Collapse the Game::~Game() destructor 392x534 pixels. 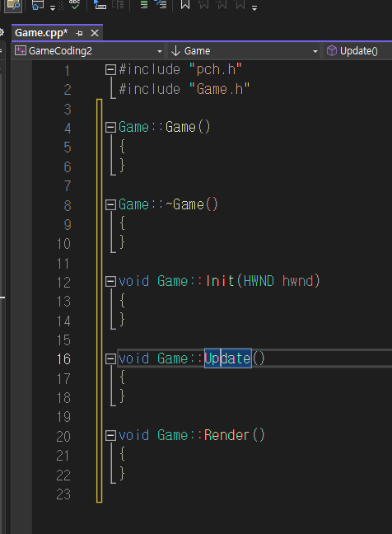tap(110, 204)
